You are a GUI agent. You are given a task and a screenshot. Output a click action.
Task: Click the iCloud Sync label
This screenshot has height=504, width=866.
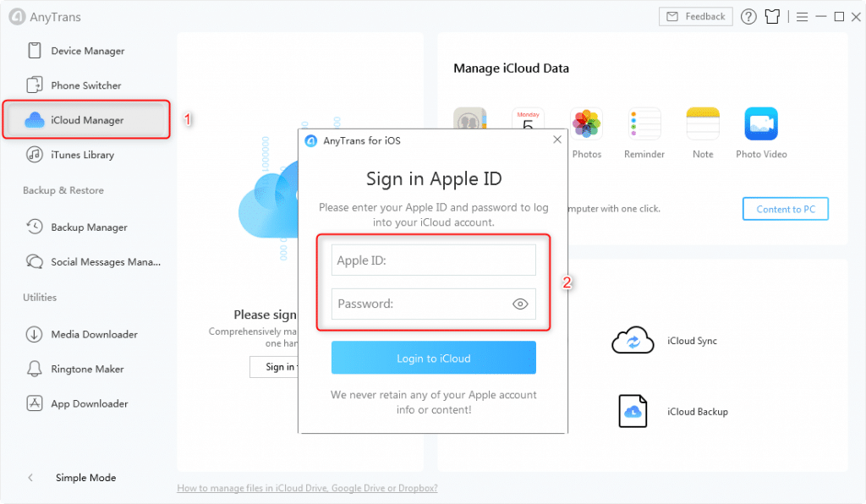click(x=692, y=341)
